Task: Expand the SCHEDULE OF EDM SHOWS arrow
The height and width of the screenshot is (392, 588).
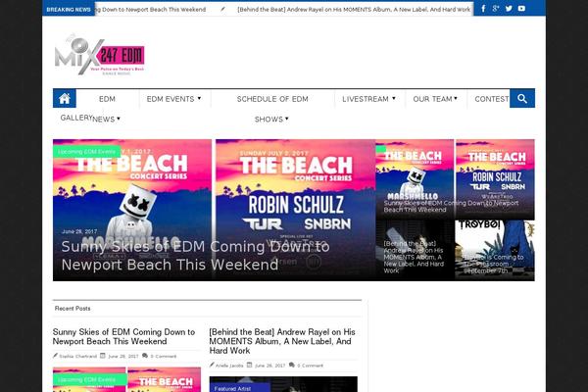Action: point(287,119)
